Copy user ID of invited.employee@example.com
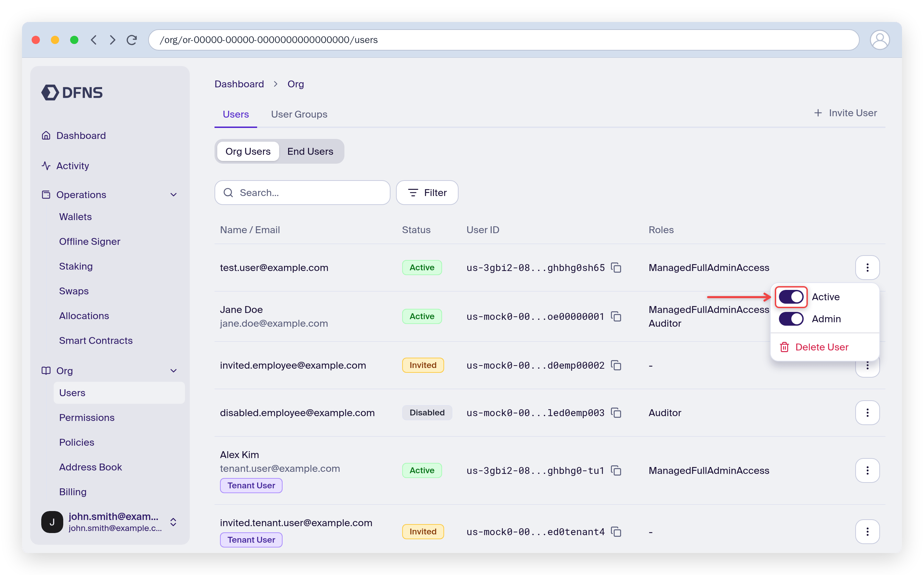The image size is (924, 575). pyautogui.click(x=616, y=366)
